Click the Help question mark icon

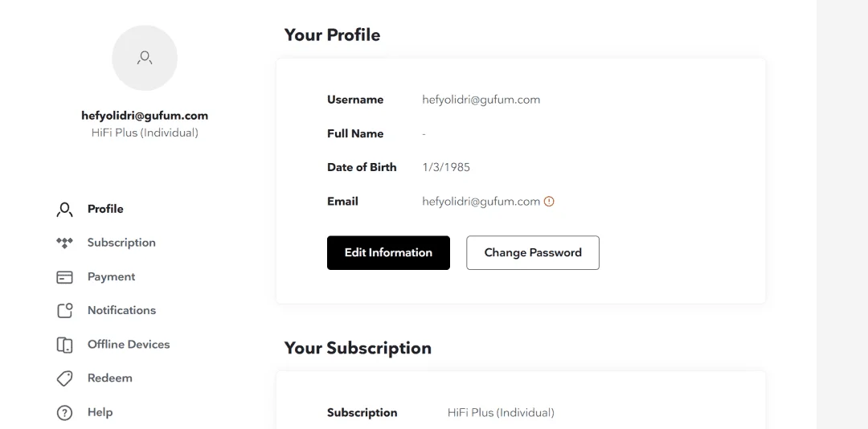[65, 412]
